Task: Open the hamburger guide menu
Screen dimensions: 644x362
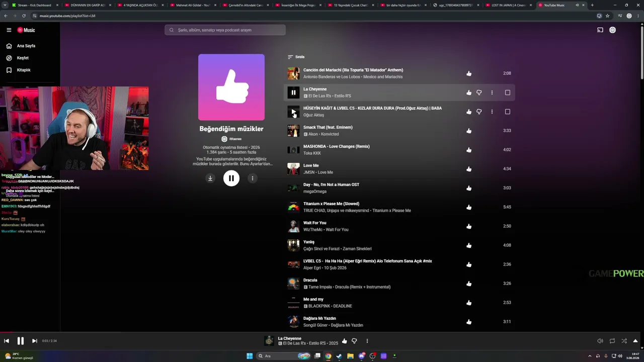Action: (9, 30)
